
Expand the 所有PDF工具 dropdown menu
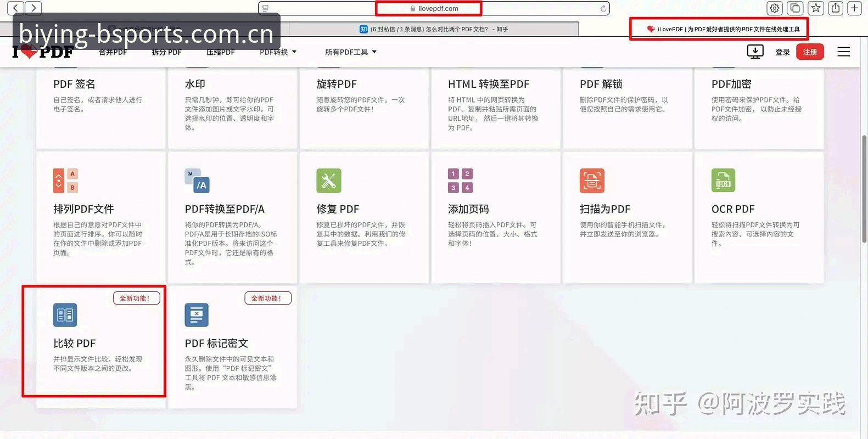351,52
